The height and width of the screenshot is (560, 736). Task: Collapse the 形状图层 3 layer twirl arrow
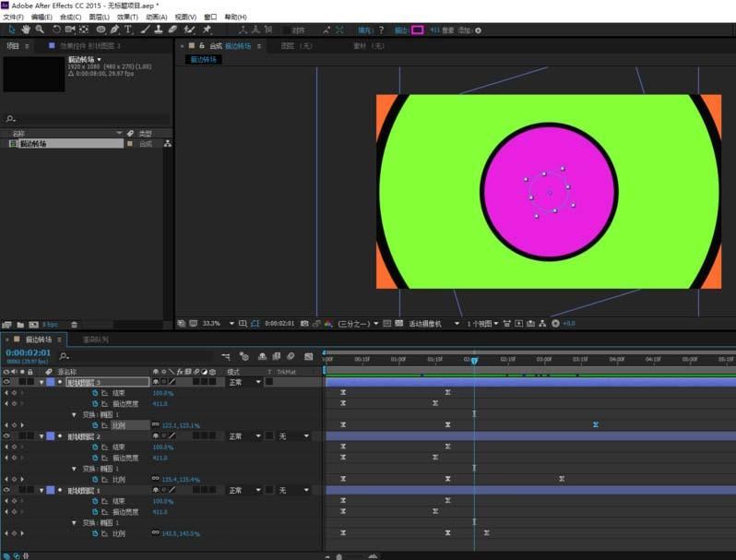click(42, 382)
